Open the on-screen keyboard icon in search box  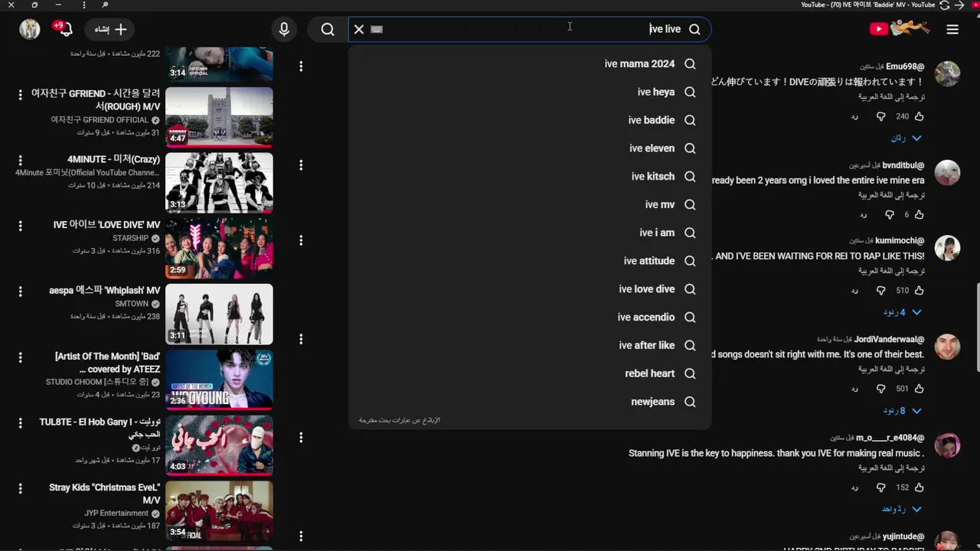pos(377,29)
